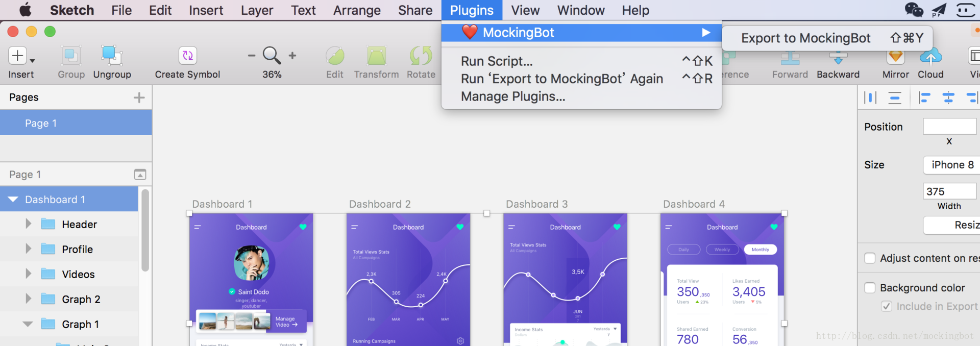Click the Transform toolbar icon
Image resolution: width=980 pixels, height=346 pixels.
tap(376, 55)
